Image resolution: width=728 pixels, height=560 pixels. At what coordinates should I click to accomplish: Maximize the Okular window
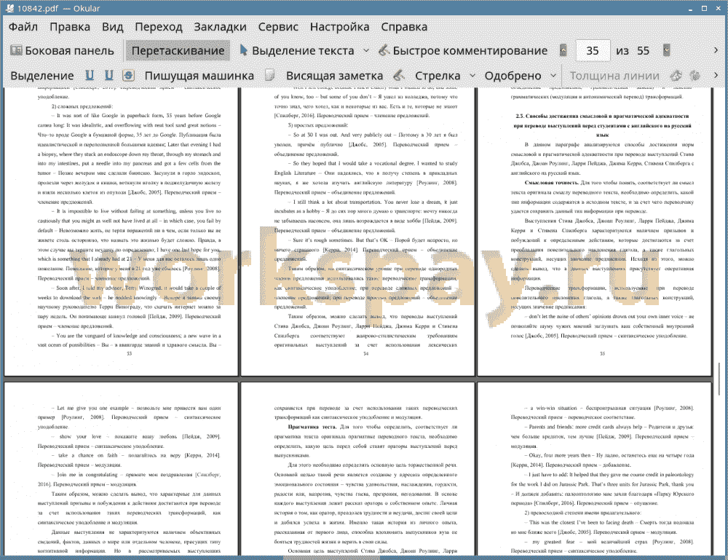click(x=704, y=8)
